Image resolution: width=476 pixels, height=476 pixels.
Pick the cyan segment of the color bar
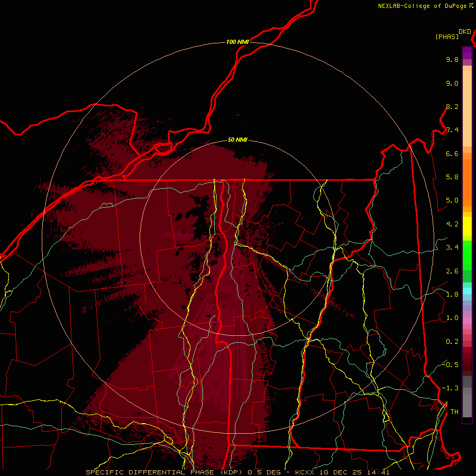tap(467, 291)
